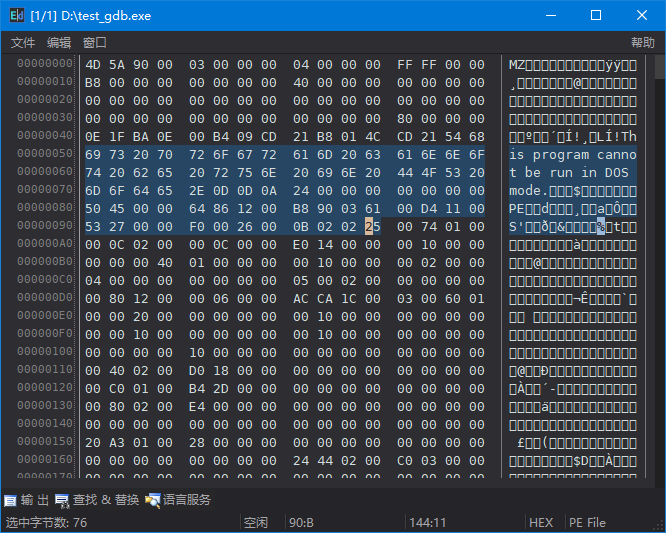
Task: Click hex byte 27 at row 00000090
Action: 117,227
